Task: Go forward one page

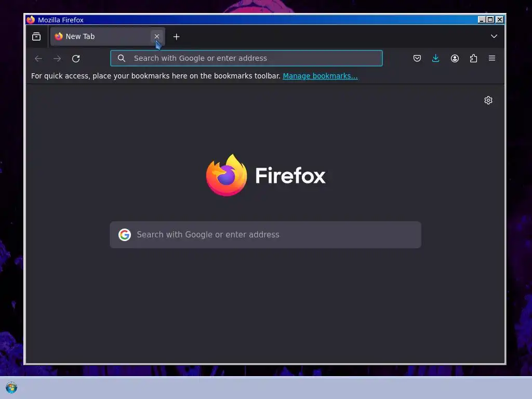Action: [57, 58]
